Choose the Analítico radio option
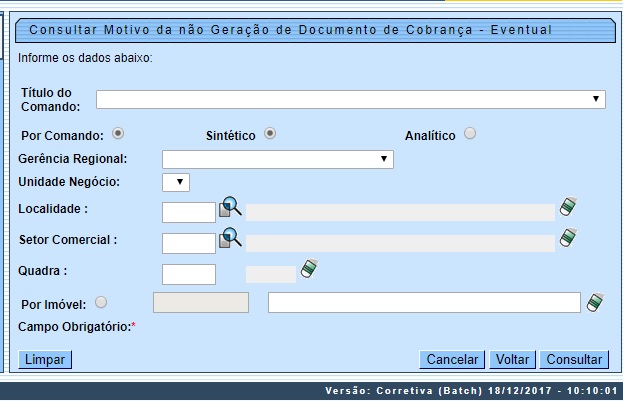This screenshot has width=623, height=401. pos(470,134)
